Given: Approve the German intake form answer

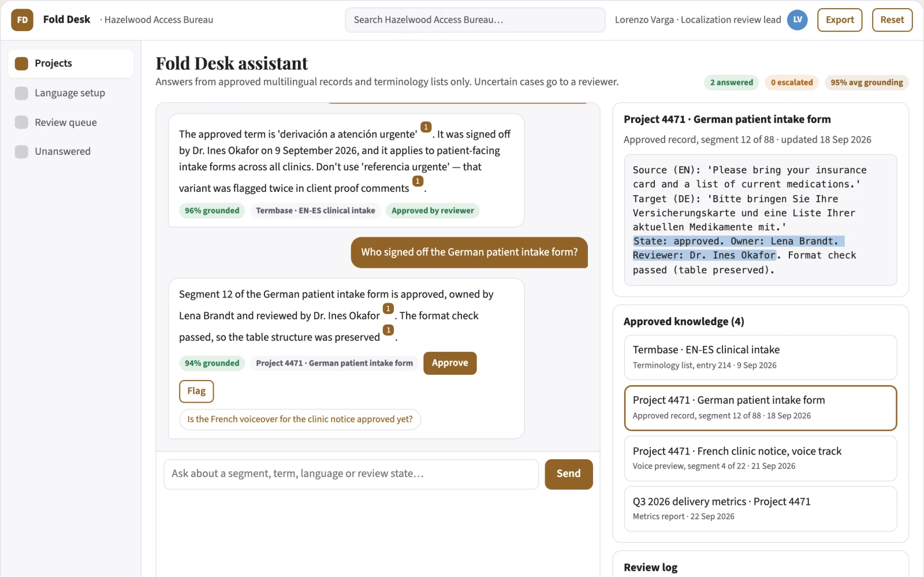Looking at the screenshot, I should (450, 363).
